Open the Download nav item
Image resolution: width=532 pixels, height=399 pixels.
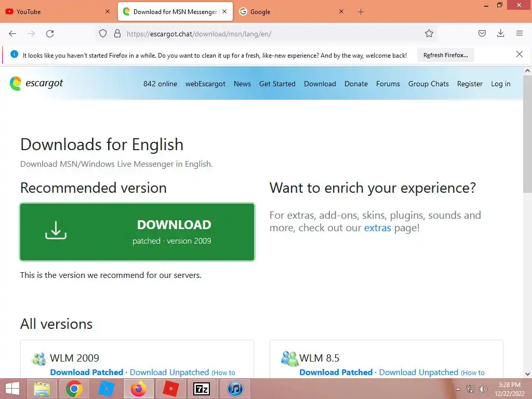(320, 84)
